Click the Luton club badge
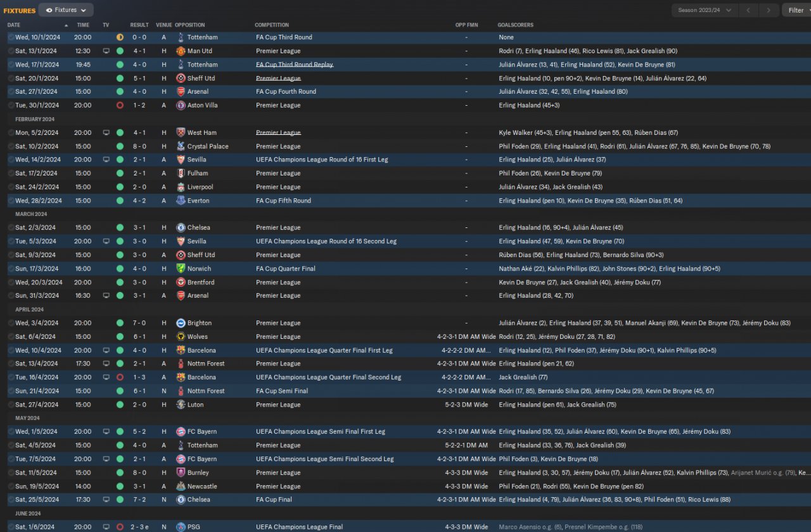This screenshot has width=811, height=532. click(x=181, y=405)
